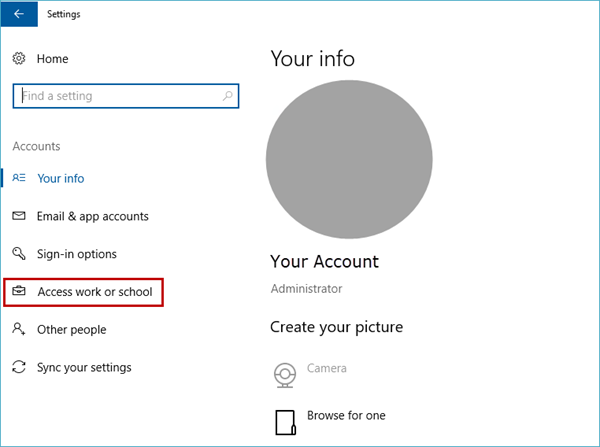
Task: Open Sync your settings
Action: click(x=84, y=367)
